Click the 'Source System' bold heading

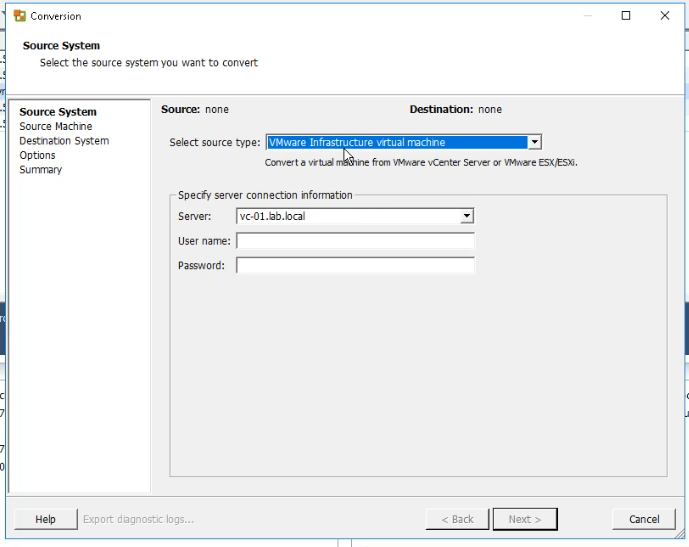click(61, 46)
